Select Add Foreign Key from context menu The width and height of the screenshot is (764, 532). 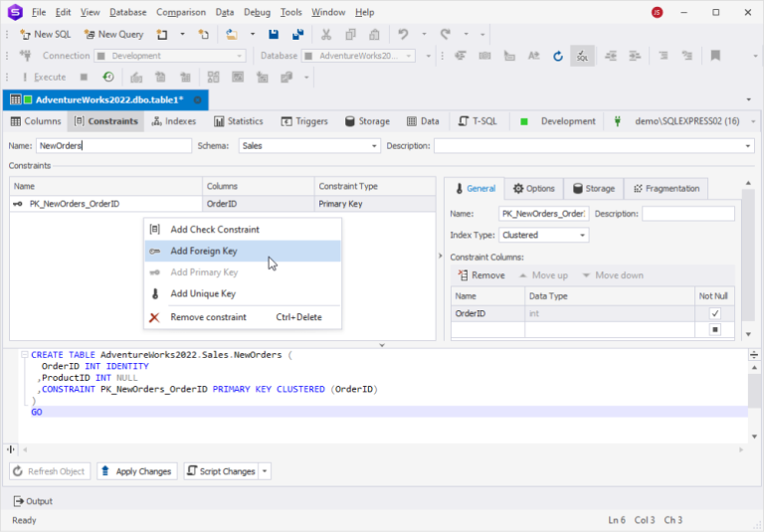pos(203,252)
